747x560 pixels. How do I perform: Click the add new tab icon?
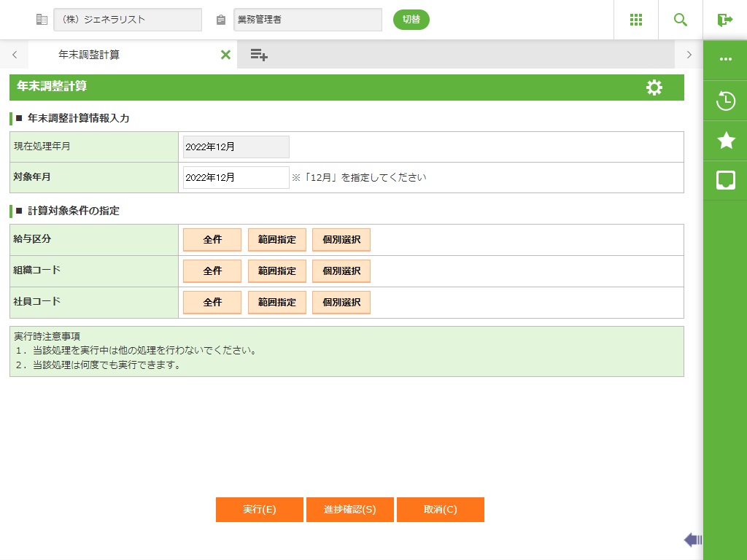259,55
